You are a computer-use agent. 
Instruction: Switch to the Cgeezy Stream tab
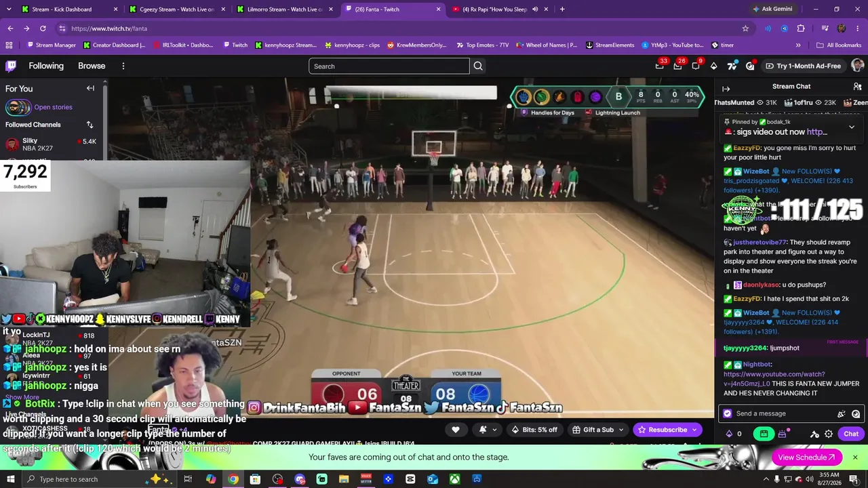(x=176, y=9)
